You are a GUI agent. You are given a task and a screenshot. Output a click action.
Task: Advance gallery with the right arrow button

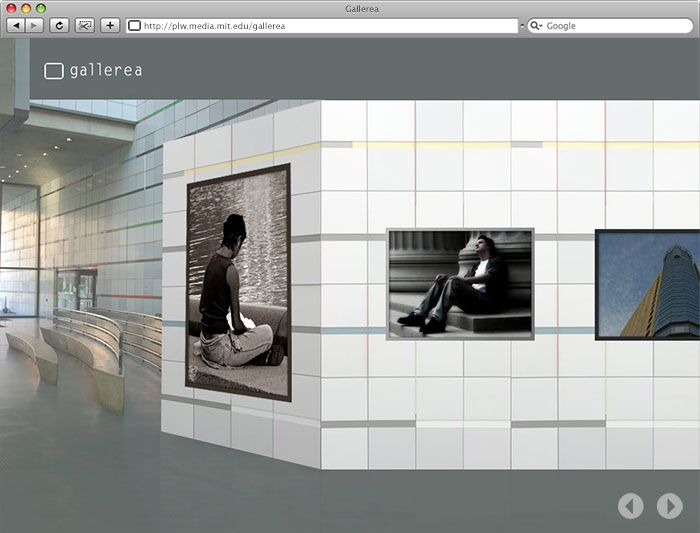click(669, 506)
